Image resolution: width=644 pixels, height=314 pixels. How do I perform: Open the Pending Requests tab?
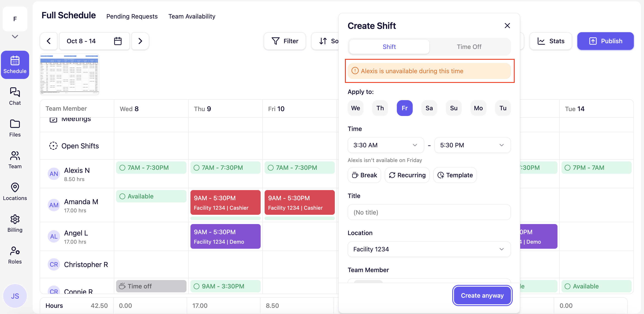click(x=132, y=17)
